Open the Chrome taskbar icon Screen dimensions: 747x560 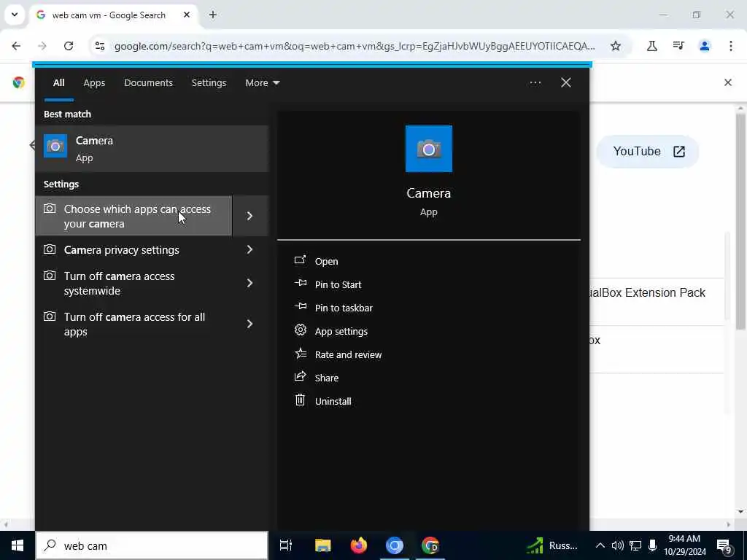click(x=430, y=545)
